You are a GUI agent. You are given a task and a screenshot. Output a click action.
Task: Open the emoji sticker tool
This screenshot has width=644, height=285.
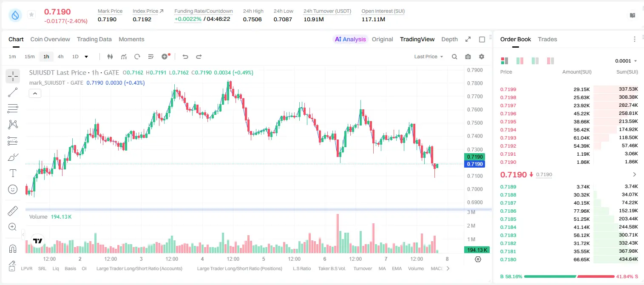pyautogui.click(x=13, y=189)
